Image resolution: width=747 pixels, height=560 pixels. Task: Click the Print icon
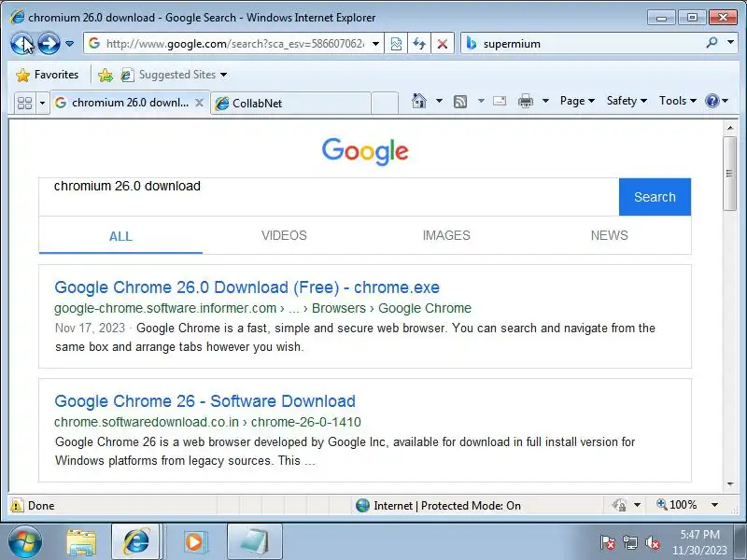click(x=526, y=101)
